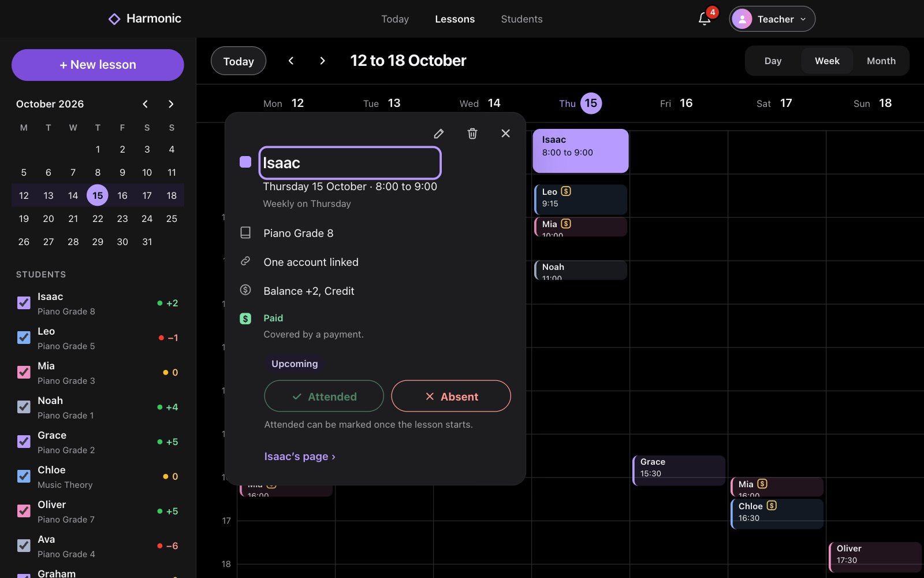Click the purple color swatch beside Isaac
This screenshot has width=924, height=578.
245,162
